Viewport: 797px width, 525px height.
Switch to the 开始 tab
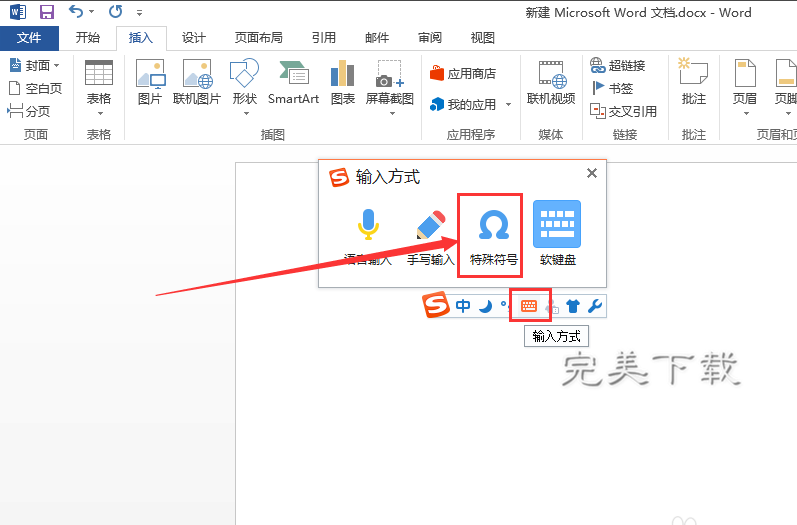(87, 38)
